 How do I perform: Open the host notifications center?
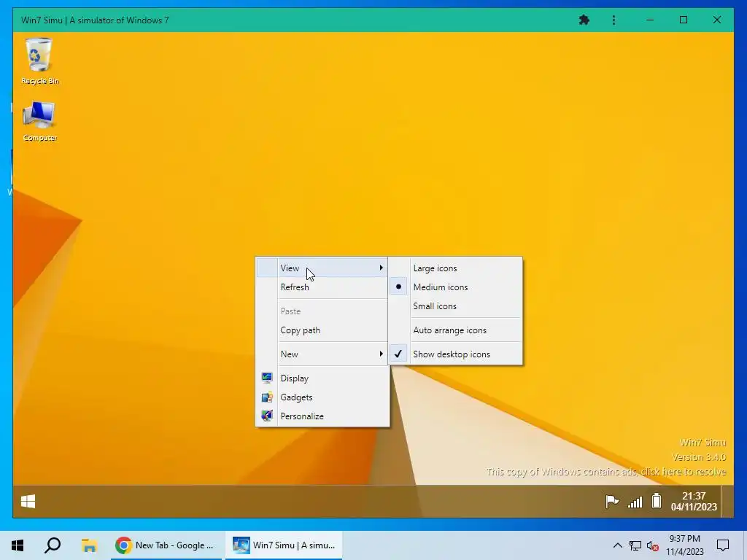[x=723, y=545]
